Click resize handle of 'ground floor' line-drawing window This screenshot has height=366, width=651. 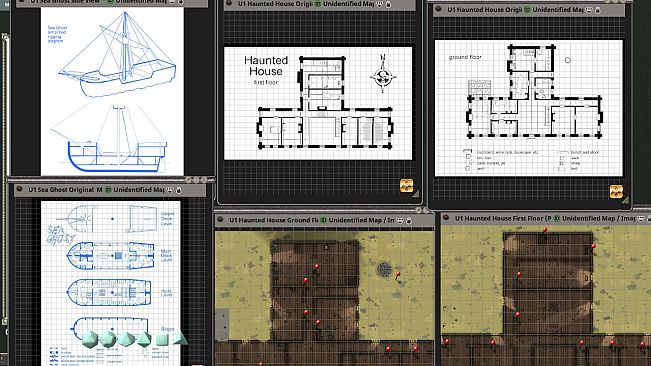(x=626, y=200)
